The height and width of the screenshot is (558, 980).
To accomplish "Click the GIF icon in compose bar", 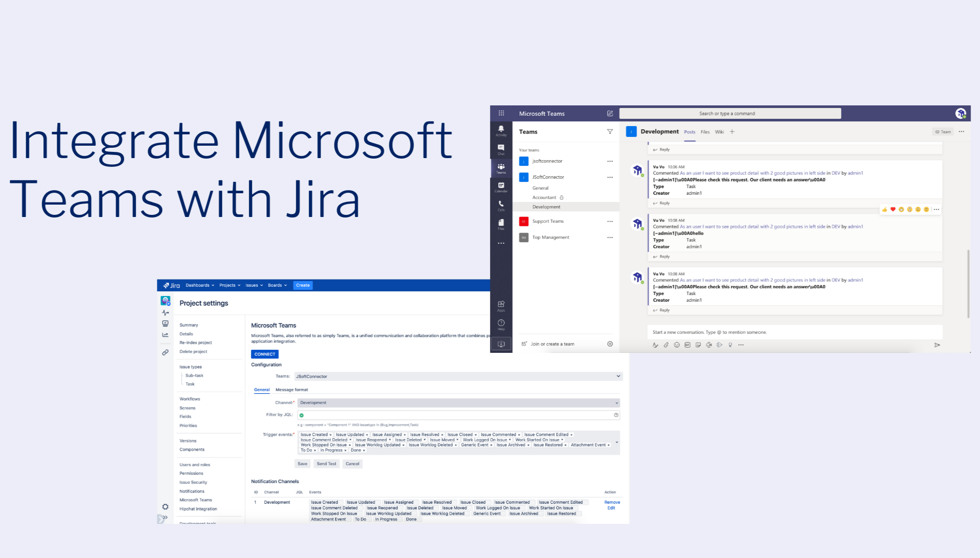I will tap(687, 345).
